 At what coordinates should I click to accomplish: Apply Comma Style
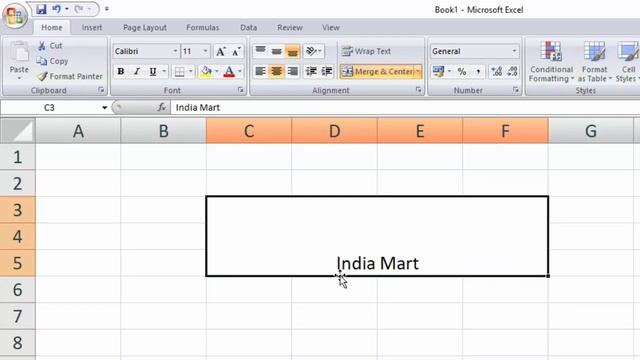tap(478, 71)
